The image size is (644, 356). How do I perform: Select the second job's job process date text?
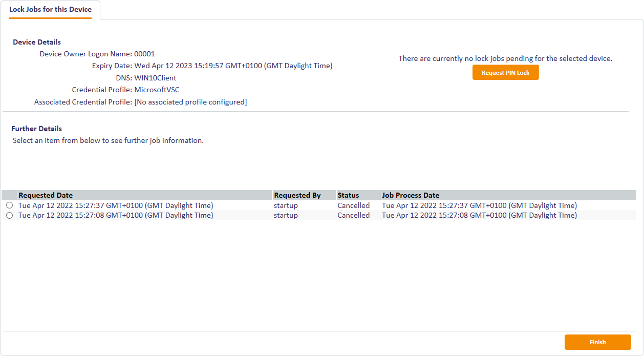479,215
